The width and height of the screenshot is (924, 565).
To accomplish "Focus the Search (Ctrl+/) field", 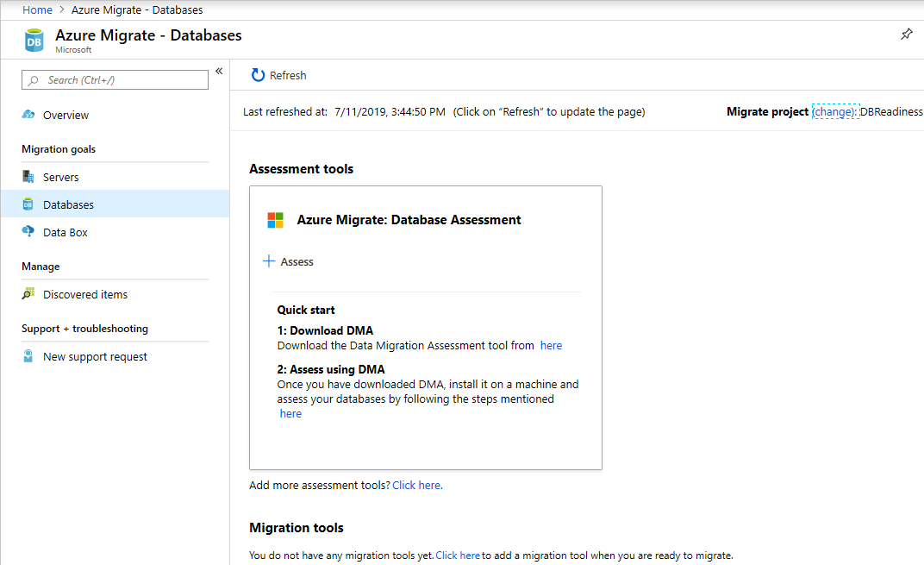I will pos(115,79).
